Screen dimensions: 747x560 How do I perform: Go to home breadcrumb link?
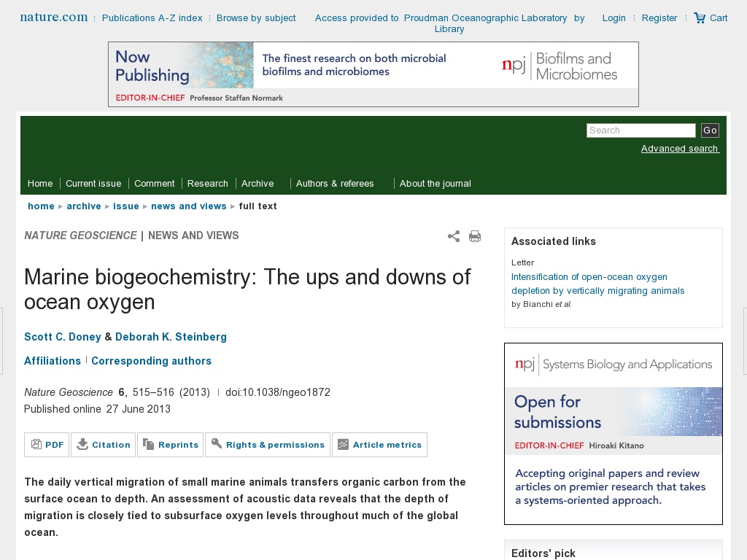(41, 206)
